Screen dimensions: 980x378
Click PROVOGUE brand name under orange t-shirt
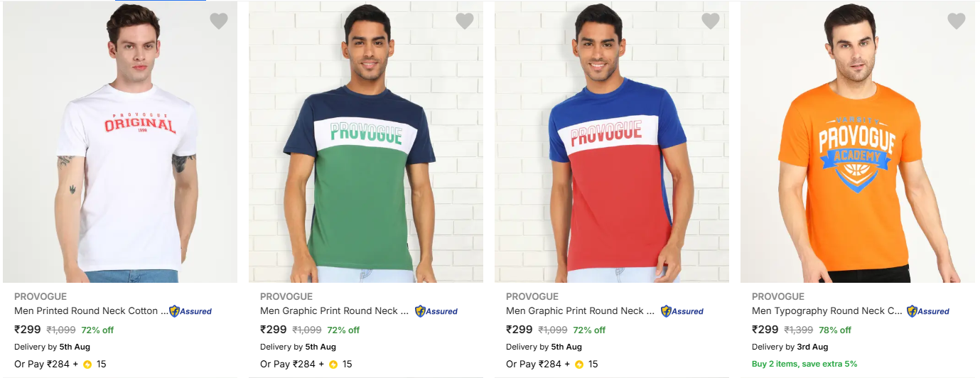778,296
